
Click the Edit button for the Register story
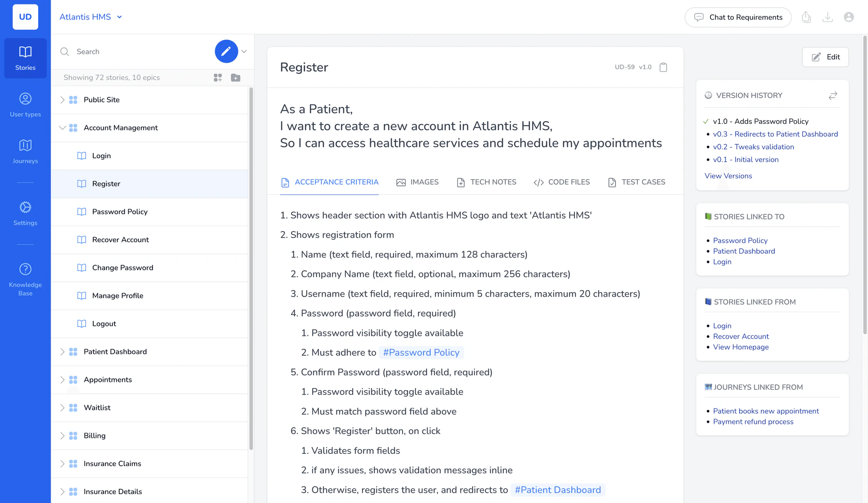pos(825,57)
